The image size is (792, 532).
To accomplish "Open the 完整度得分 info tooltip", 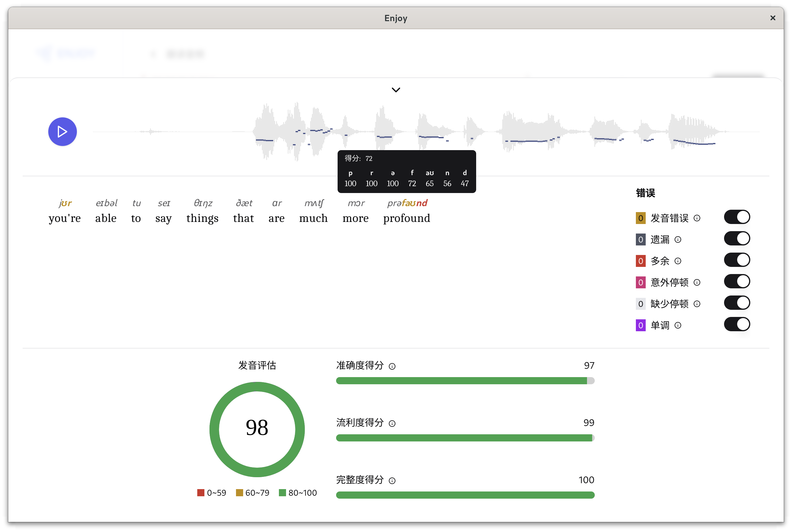I will (392, 480).
